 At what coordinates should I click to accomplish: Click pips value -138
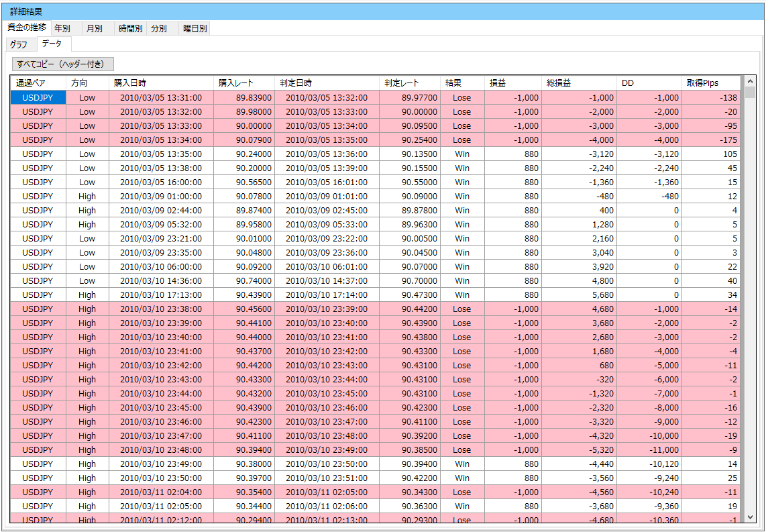click(x=711, y=98)
